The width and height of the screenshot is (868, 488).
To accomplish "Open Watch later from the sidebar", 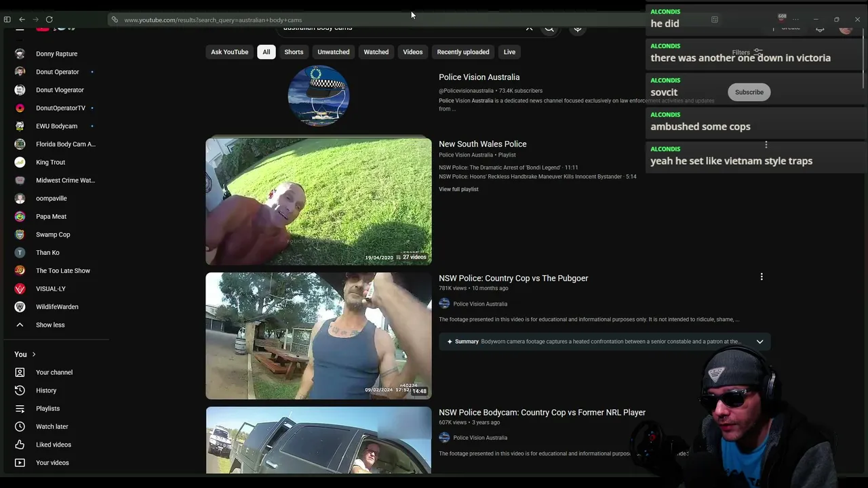I will 52,426.
